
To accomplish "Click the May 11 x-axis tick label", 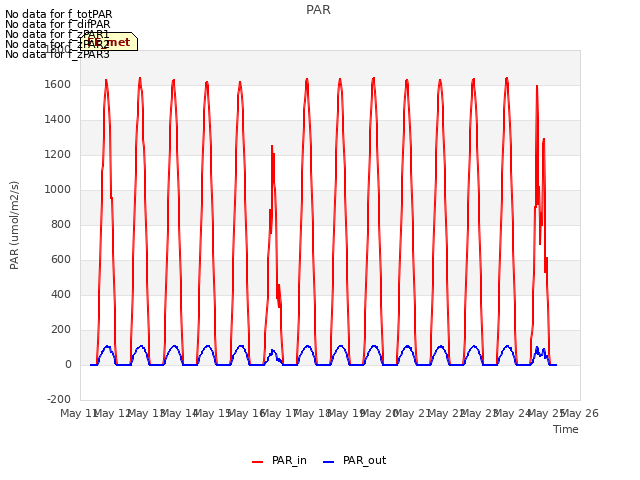I will [x=78, y=414].
